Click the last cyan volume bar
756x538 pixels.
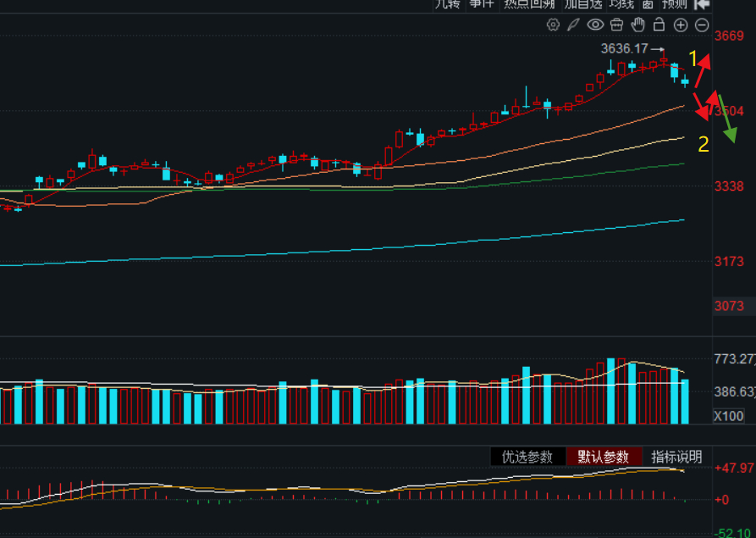tap(685, 402)
